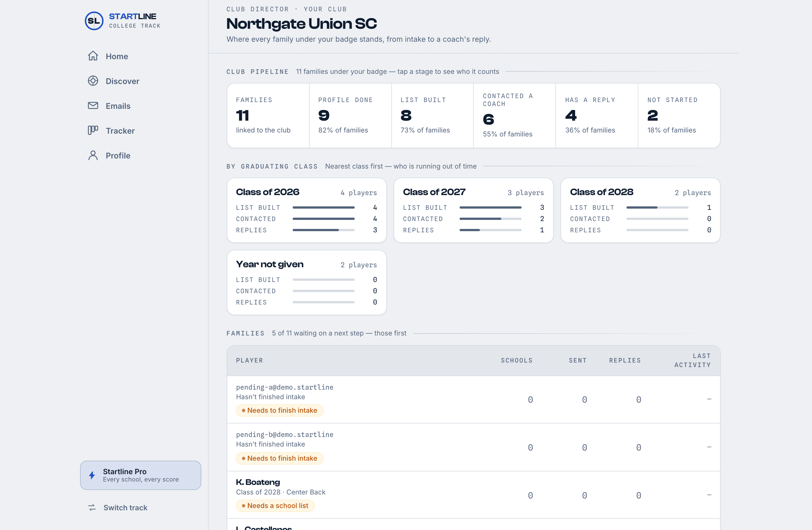The width and height of the screenshot is (812, 530).
Task: Click the Startline SL logo badge
Action: (94, 21)
